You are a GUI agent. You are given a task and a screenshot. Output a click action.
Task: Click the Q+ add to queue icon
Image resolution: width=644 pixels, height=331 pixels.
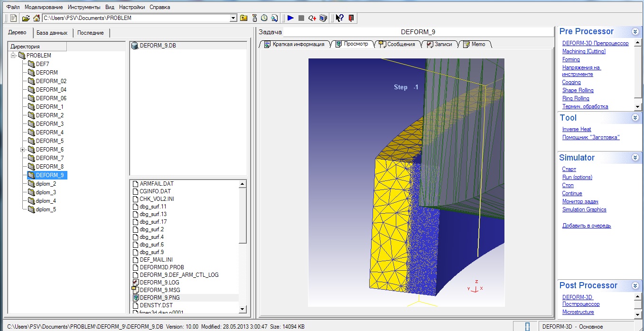[312, 18]
